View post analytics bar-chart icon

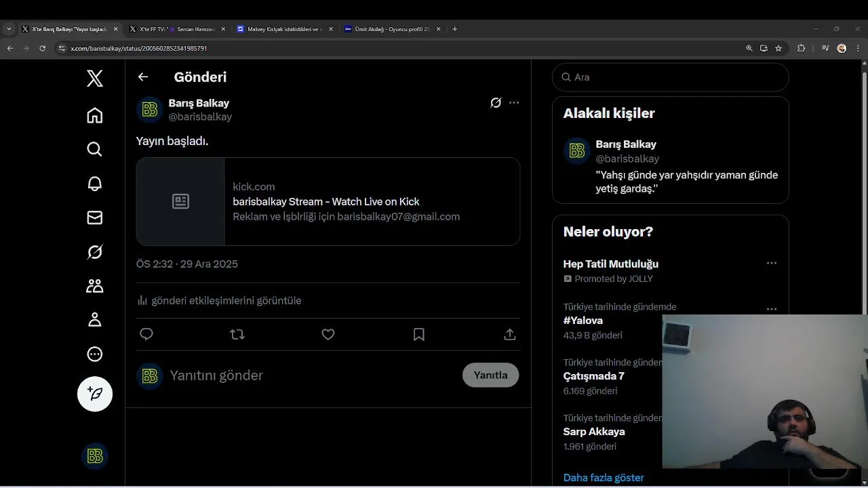142,300
